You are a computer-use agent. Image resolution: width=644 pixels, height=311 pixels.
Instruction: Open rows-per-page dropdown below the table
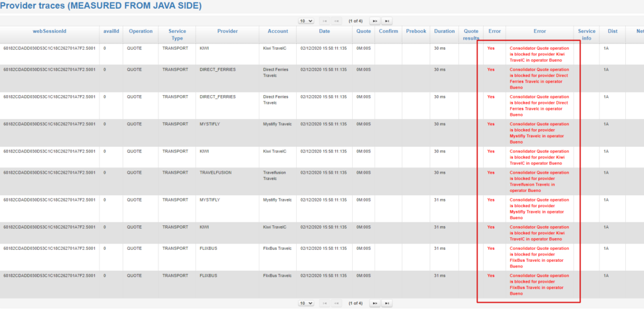tap(306, 303)
